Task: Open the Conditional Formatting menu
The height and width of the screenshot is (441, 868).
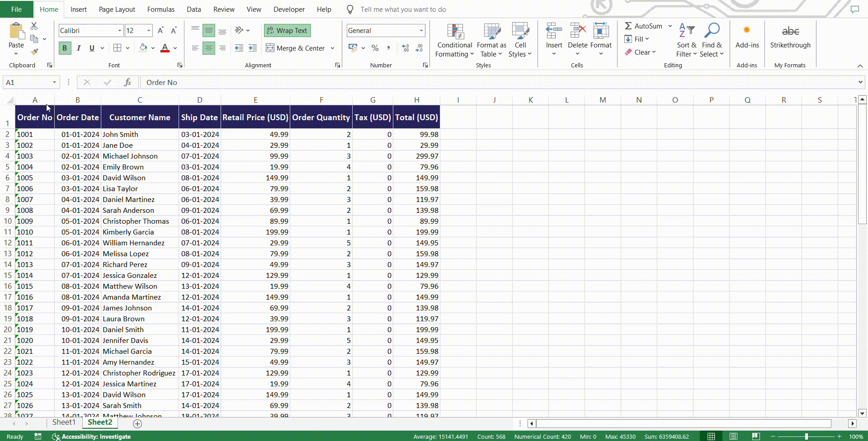Action: click(455, 41)
